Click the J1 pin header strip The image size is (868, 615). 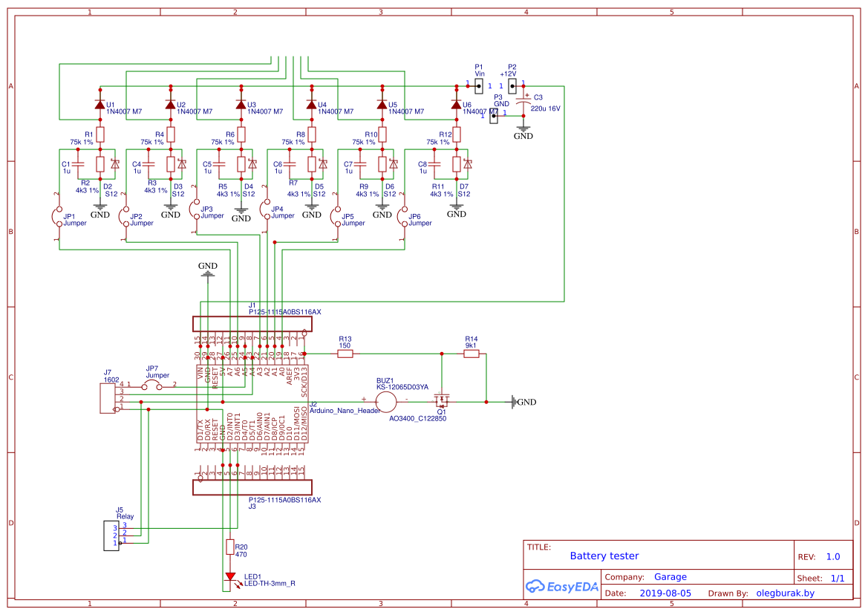pyautogui.click(x=251, y=324)
